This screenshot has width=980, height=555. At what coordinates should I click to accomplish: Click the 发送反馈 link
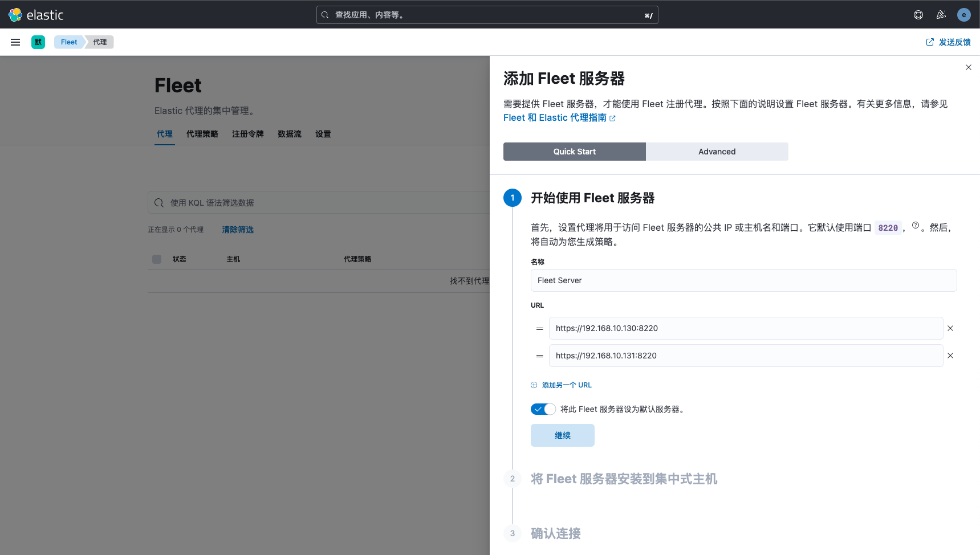pos(948,42)
